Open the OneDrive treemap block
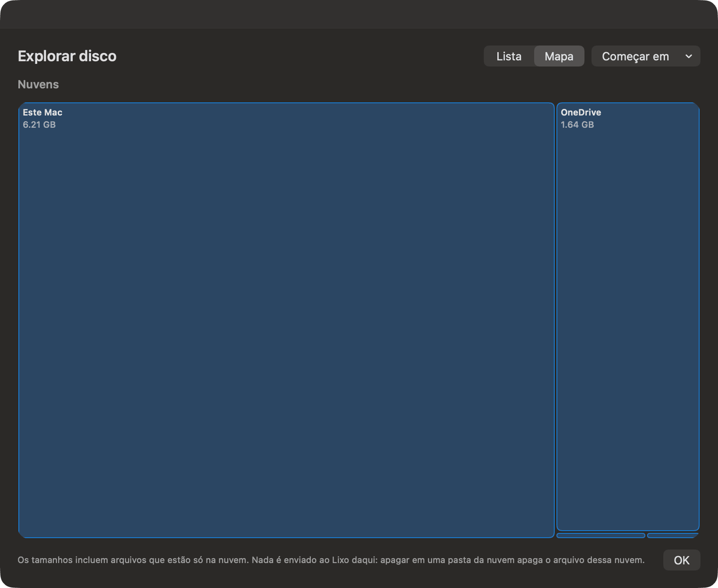 [628, 317]
